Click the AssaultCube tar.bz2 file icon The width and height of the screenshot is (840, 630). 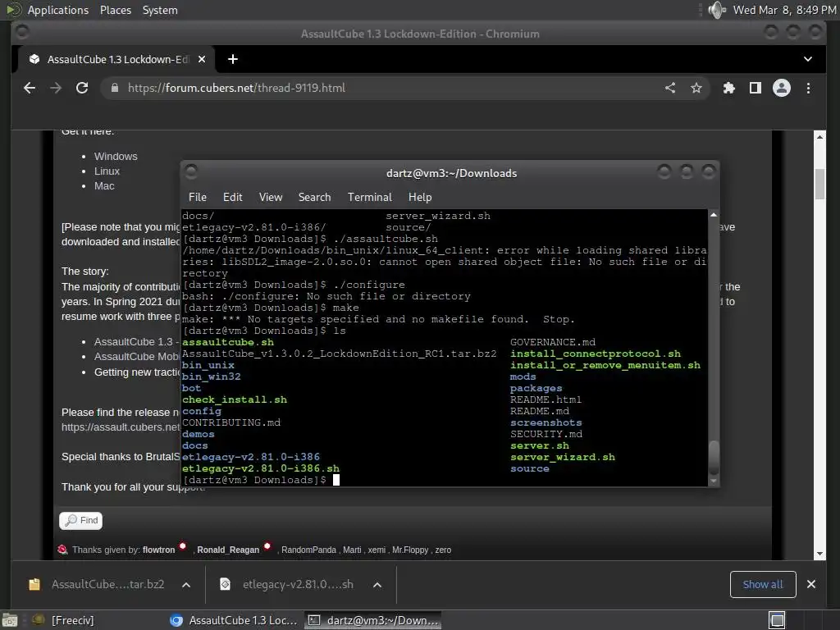pos(34,584)
